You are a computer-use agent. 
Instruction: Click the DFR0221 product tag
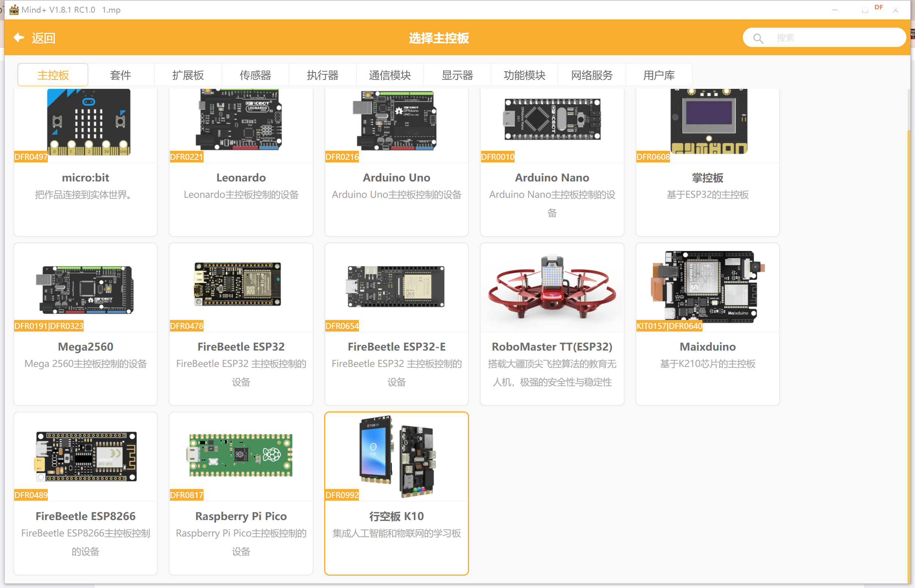point(186,157)
